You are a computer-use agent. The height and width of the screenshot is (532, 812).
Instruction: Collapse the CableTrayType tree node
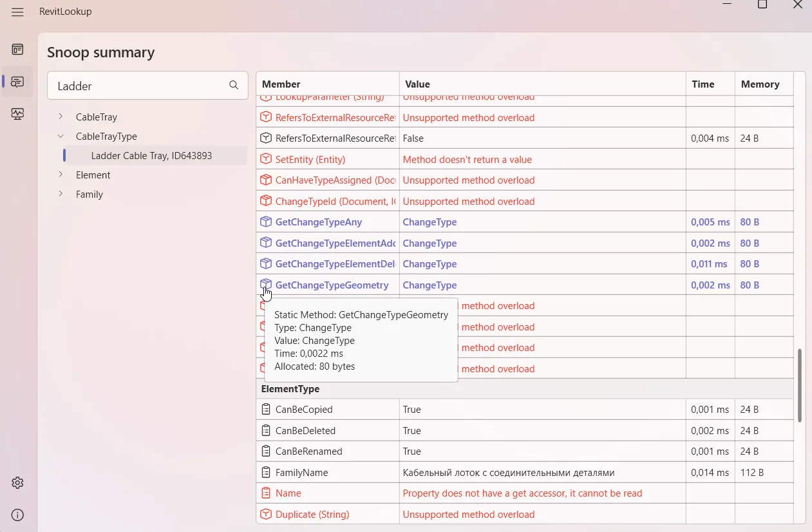[61, 136]
